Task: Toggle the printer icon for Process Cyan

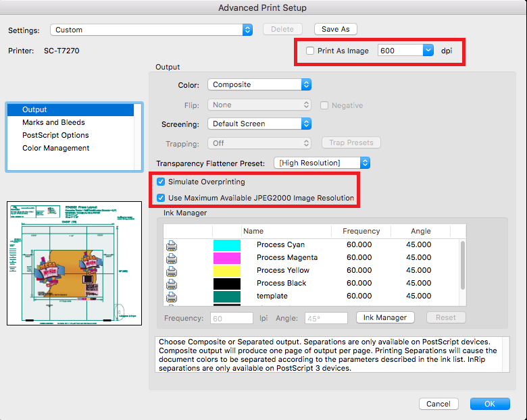Action: tap(172, 246)
